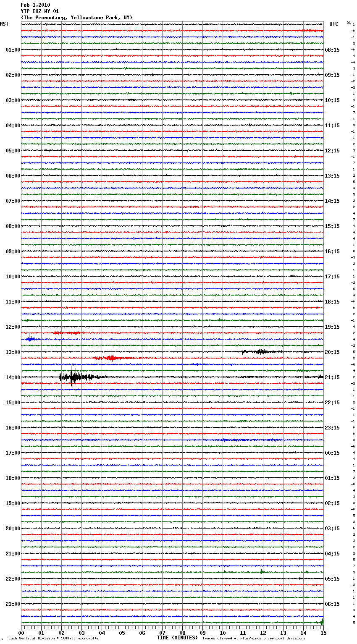
Task: Click 'Traces clipped at plus/minus 5 vertical divisions' note
Action: coord(254,639)
